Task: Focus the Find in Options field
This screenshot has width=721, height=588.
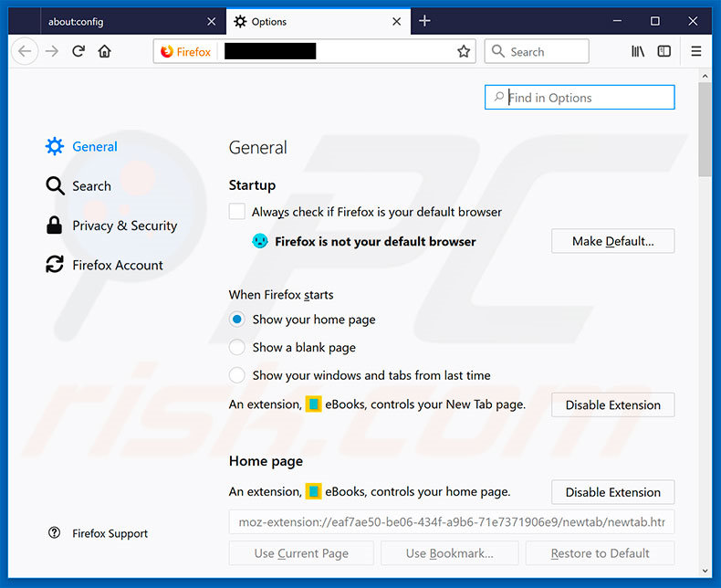Action: point(580,97)
